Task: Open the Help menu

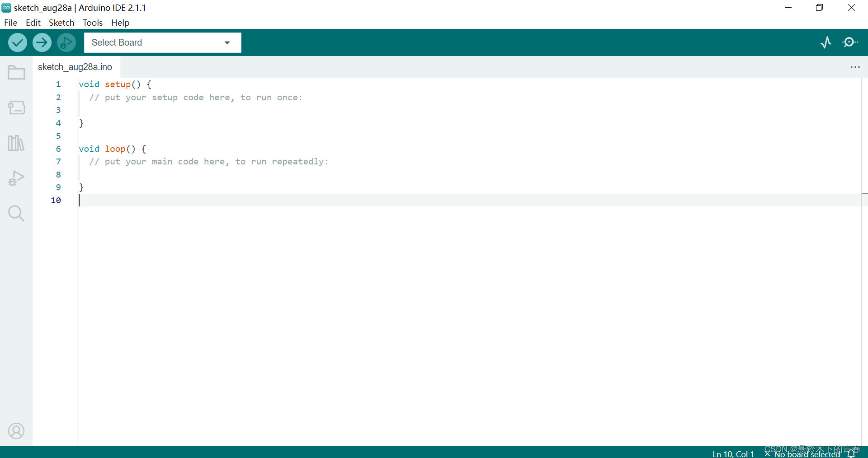Action: click(x=120, y=23)
